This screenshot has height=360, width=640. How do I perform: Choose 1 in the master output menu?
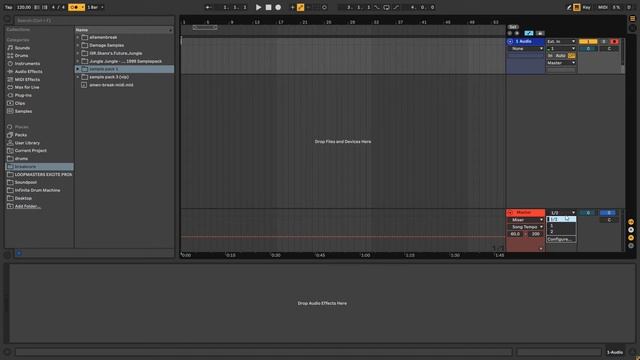561,225
